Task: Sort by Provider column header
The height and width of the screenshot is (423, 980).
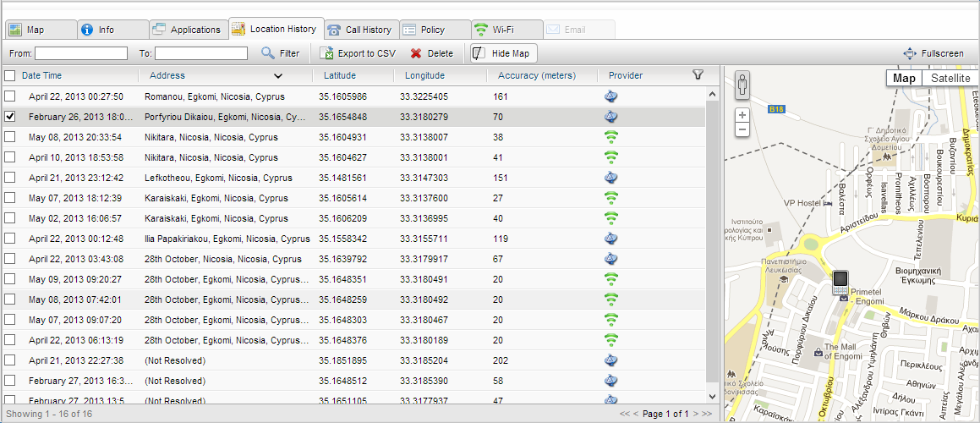Action: pyautogui.click(x=626, y=75)
